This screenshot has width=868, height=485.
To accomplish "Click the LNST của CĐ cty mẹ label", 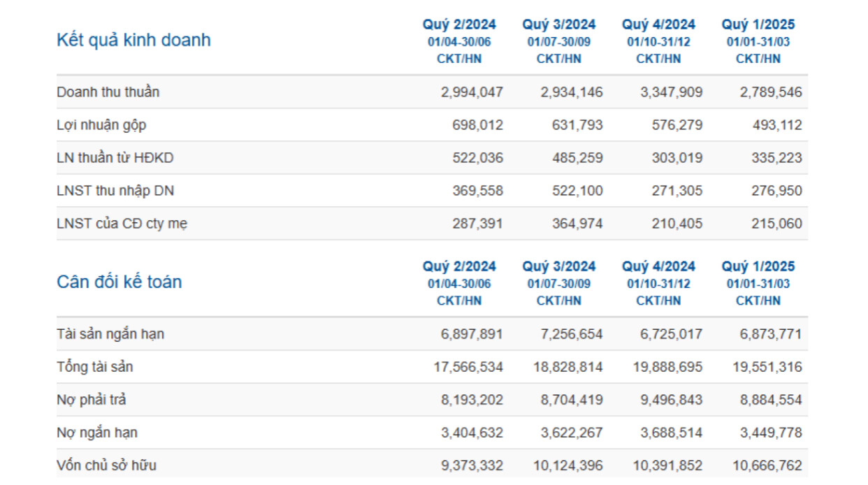I will 122,224.
